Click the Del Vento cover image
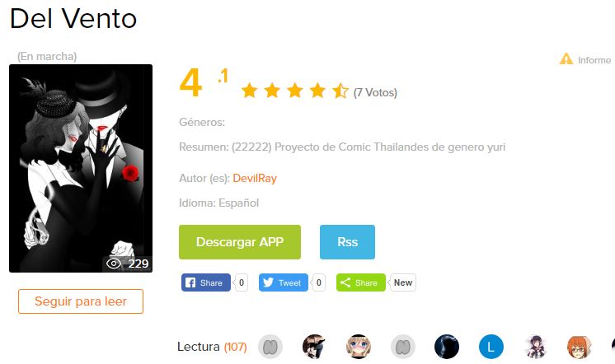 tap(81, 169)
